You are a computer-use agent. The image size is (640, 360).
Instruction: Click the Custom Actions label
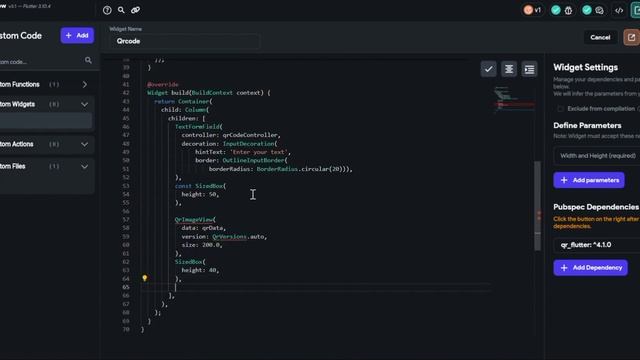click(17, 144)
